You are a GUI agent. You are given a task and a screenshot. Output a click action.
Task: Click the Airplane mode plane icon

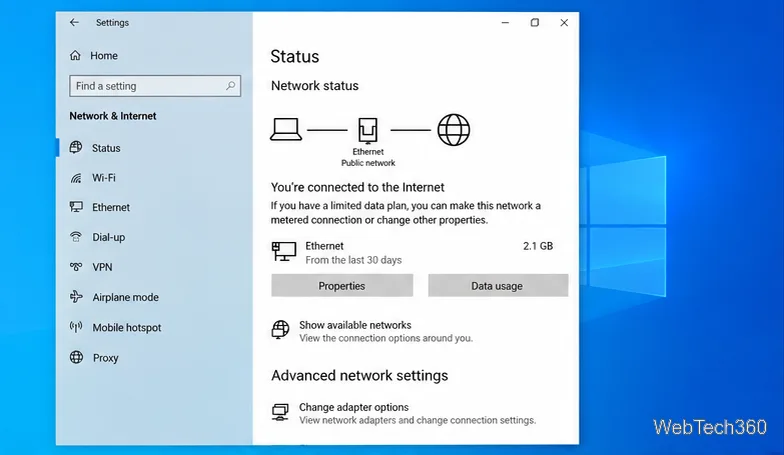click(76, 297)
